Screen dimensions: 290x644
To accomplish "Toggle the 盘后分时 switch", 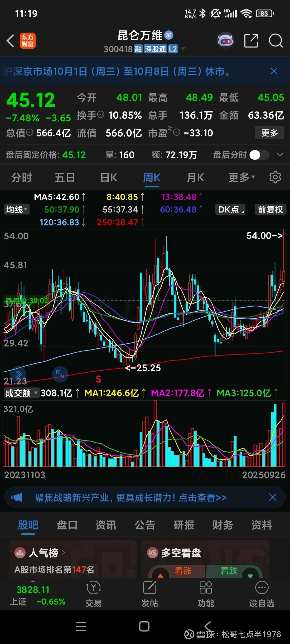I will 259,155.
